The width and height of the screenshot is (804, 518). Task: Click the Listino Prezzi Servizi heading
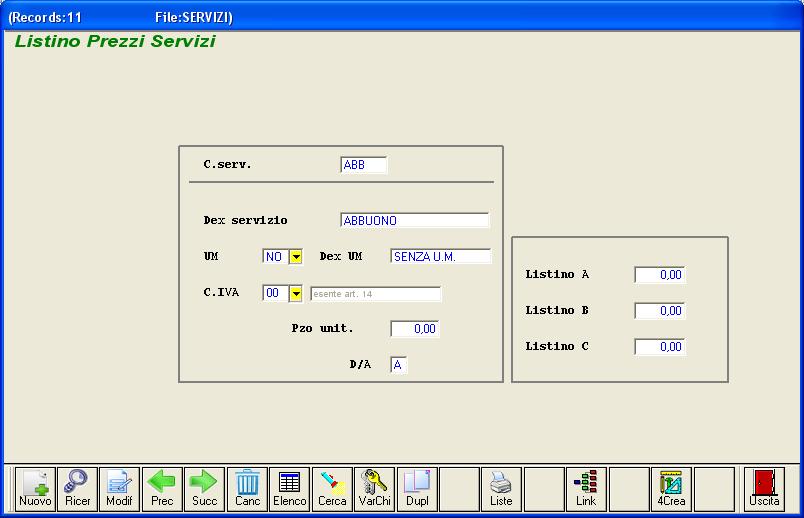tap(115, 41)
